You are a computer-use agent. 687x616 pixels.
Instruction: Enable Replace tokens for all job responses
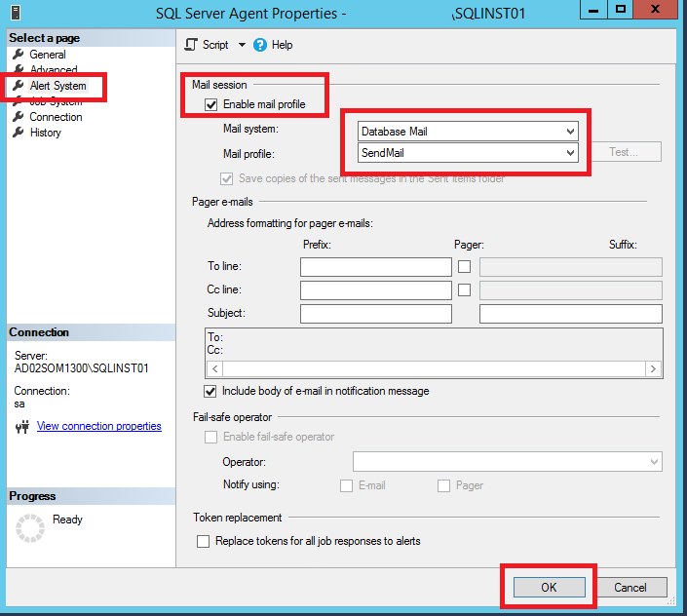tap(204, 541)
